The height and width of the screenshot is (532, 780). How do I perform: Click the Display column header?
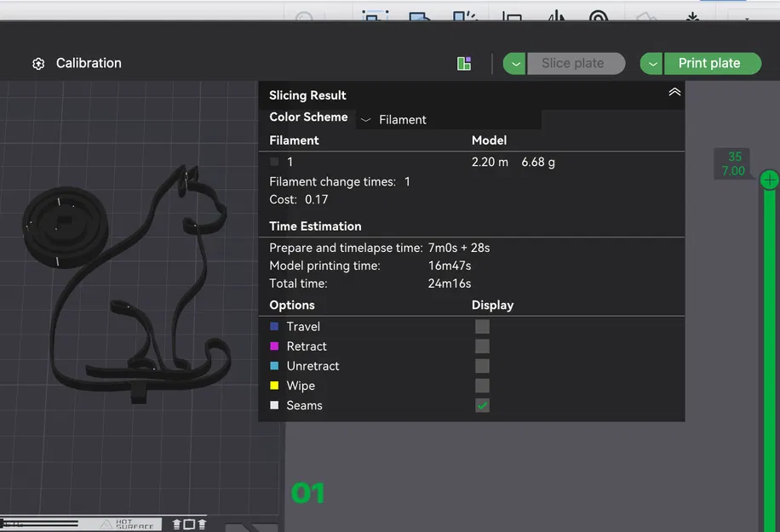click(492, 306)
